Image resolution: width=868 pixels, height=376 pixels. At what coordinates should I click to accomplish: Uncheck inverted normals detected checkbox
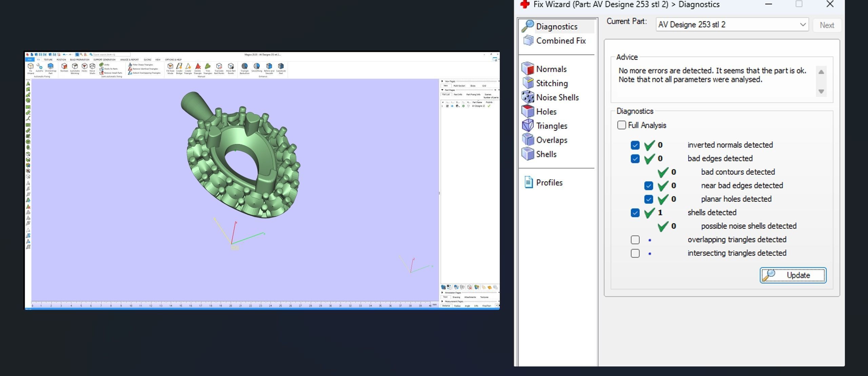[x=635, y=145]
